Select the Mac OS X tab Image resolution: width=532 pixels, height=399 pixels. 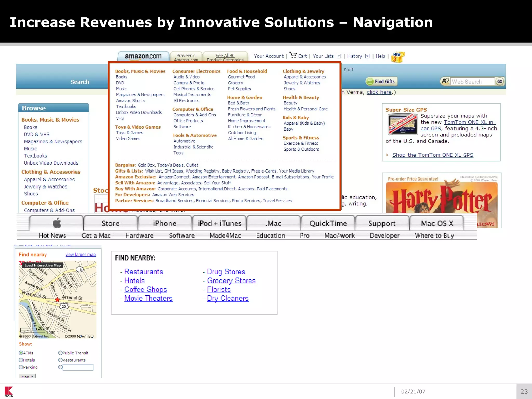(x=437, y=223)
